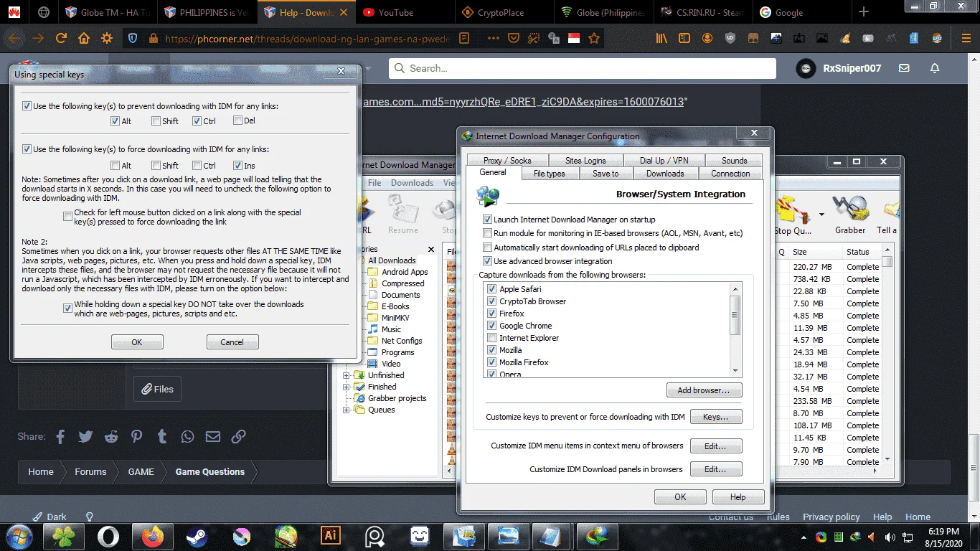980x551 pixels.
Task: Open the Firefox hamburger menu
Action: click(966, 39)
